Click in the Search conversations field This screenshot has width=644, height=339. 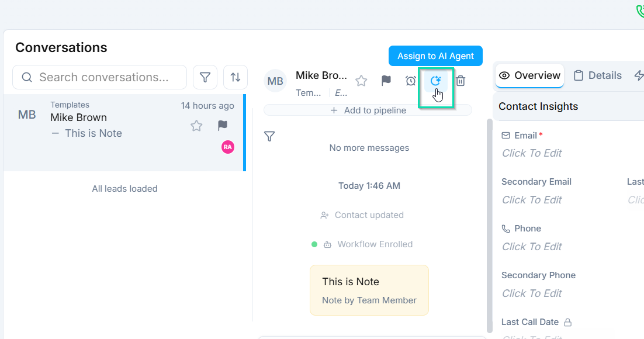point(105,77)
